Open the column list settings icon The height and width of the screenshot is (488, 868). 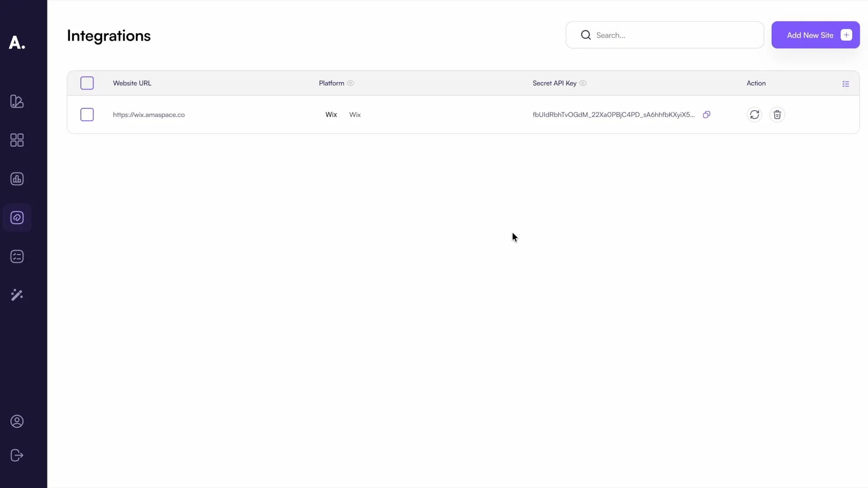click(846, 84)
